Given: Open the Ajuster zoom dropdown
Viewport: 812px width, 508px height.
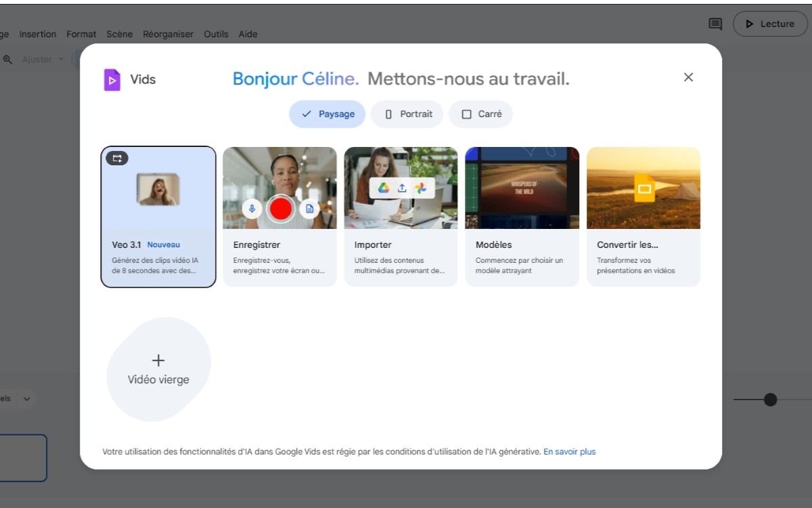Looking at the screenshot, I should tap(41, 59).
